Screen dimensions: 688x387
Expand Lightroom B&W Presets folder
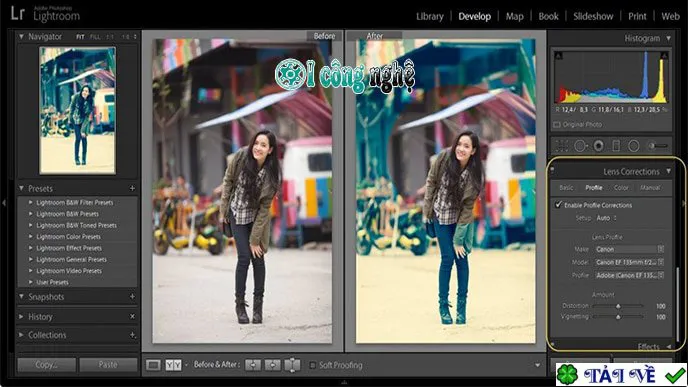(31, 214)
